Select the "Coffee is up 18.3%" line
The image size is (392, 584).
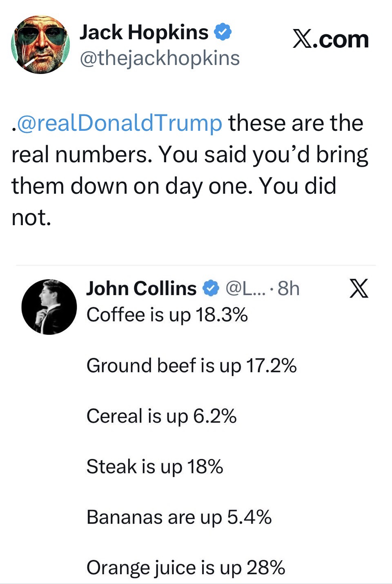pyautogui.click(x=167, y=315)
